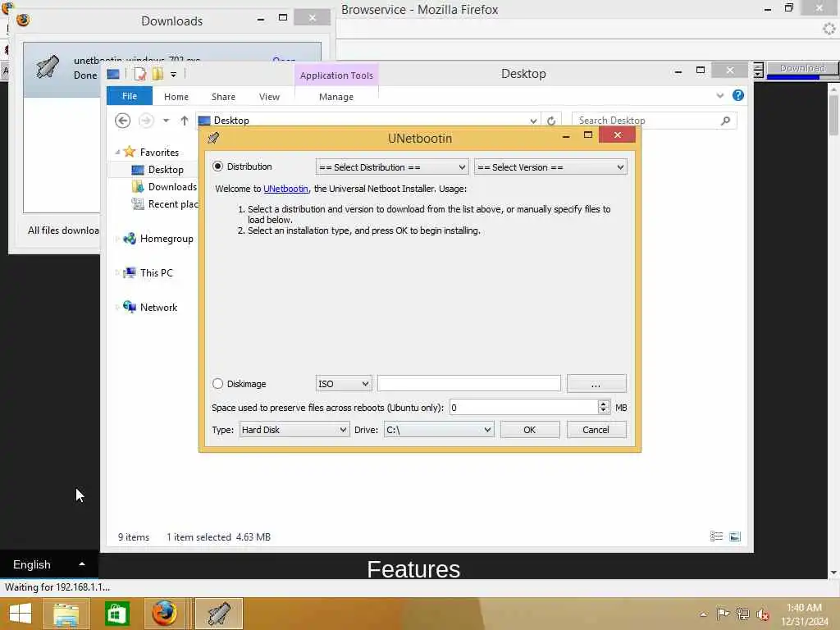The image size is (840, 630).
Task: Click the Windows Start button
Action: pos(21,614)
